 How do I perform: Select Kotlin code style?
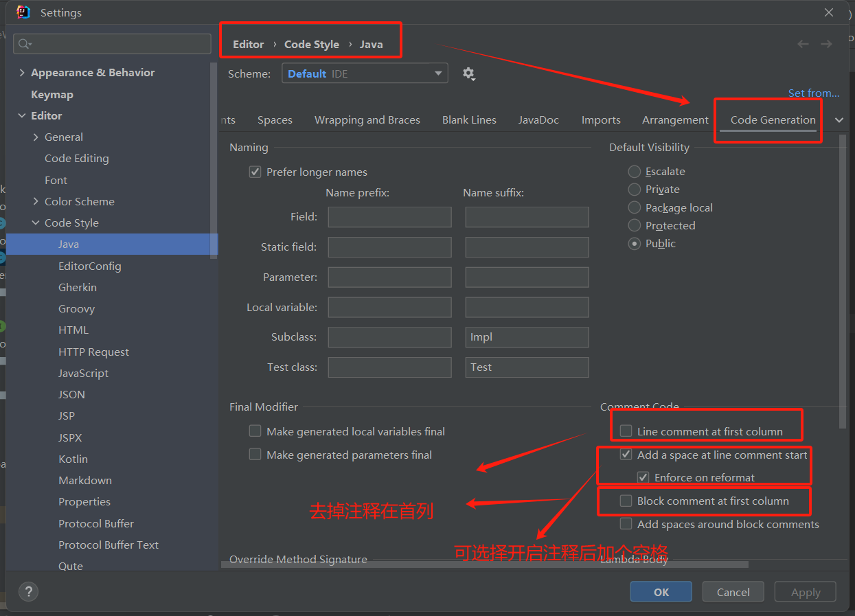click(x=73, y=459)
